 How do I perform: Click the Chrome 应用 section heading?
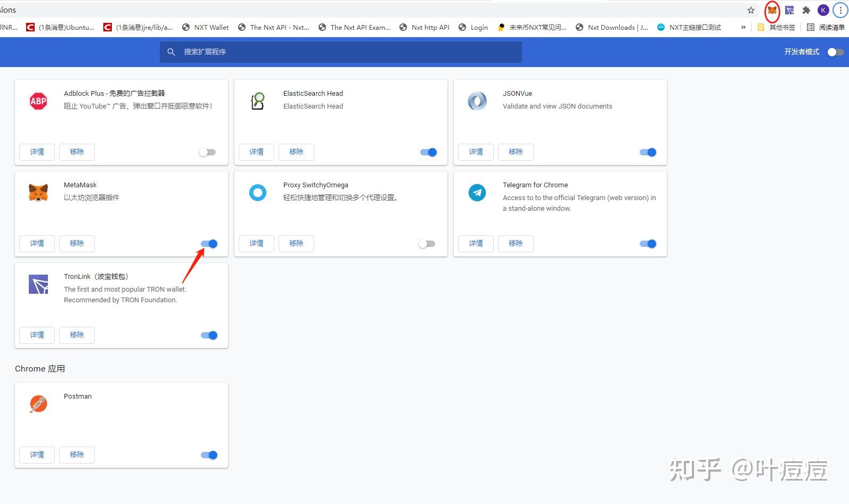coord(40,369)
